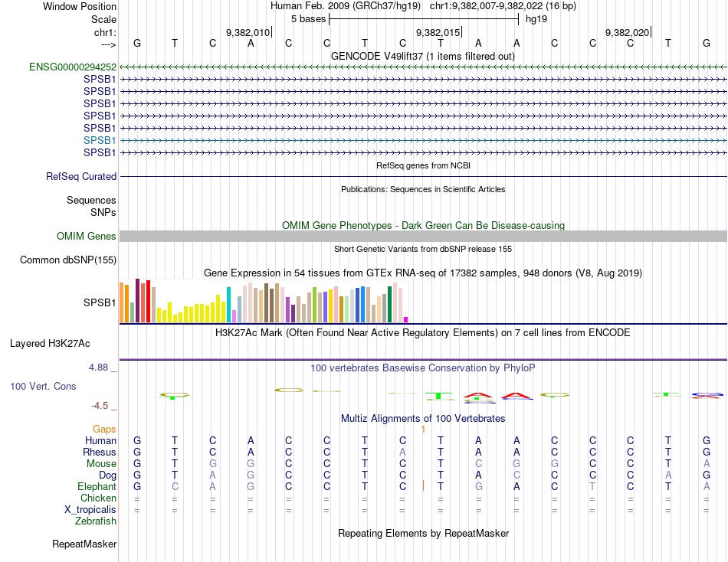This screenshot has height=562, width=728.
Task: Click the orange insertion bar in Elephant row
Action: pyautogui.click(x=423, y=486)
